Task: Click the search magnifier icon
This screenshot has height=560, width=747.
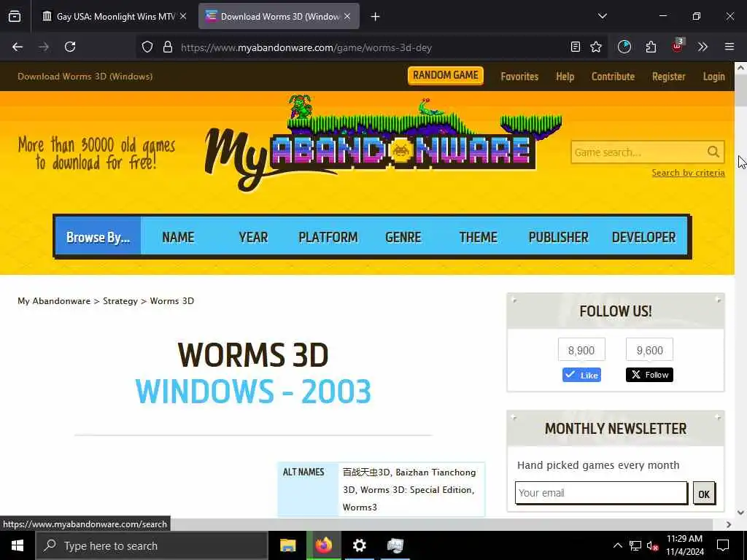Action: tap(713, 152)
